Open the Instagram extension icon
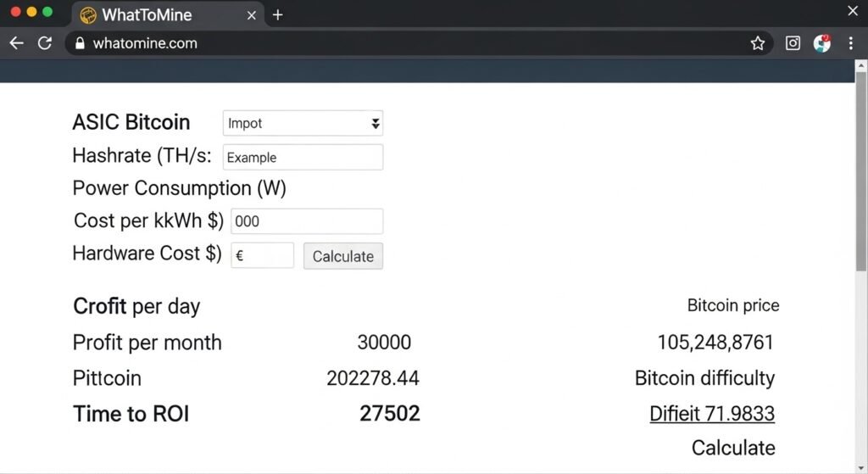This screenshot has width=868, height=474. pos(793,43)
